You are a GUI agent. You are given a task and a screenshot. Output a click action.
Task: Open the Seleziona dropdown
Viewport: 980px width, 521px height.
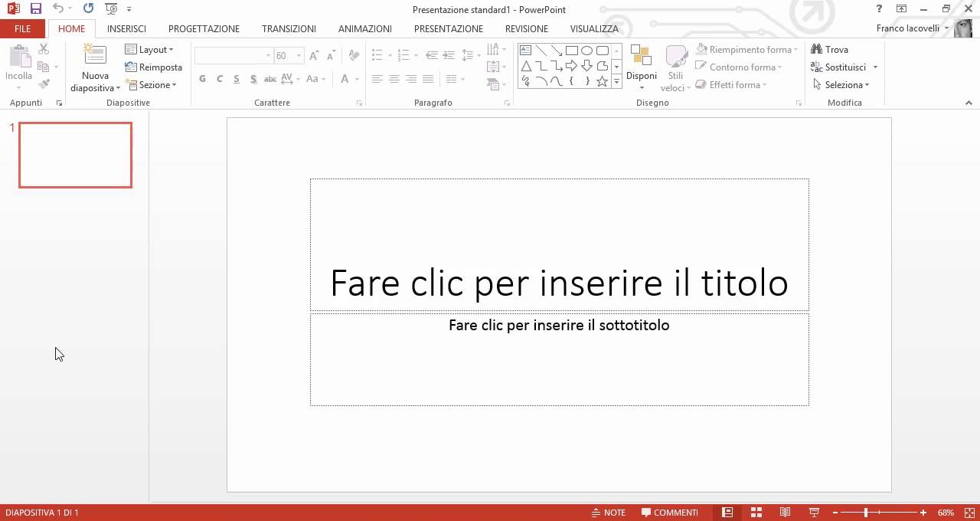pos(841,85)
